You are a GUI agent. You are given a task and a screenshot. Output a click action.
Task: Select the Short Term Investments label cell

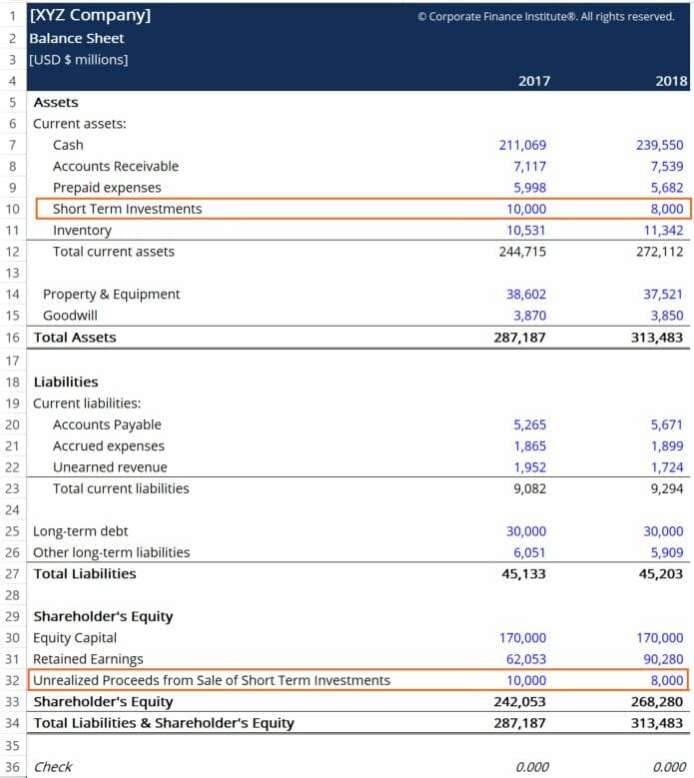tap(127, 209)
